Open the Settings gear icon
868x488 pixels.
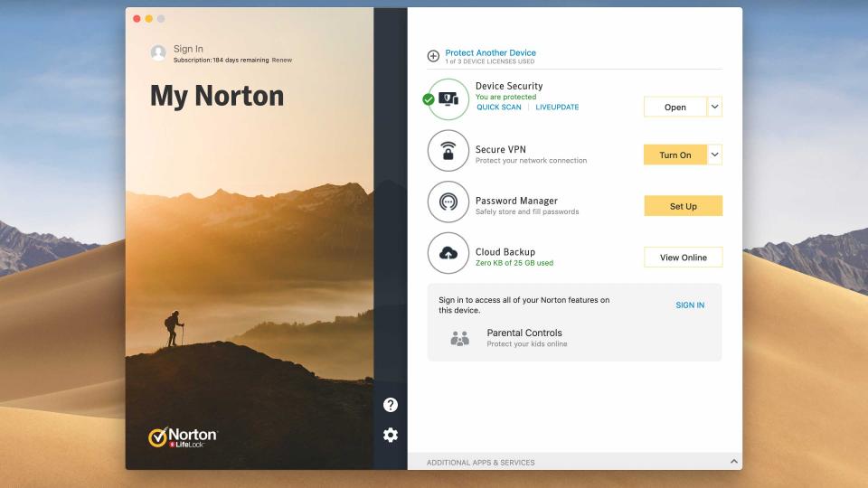[x=391, y=435]
